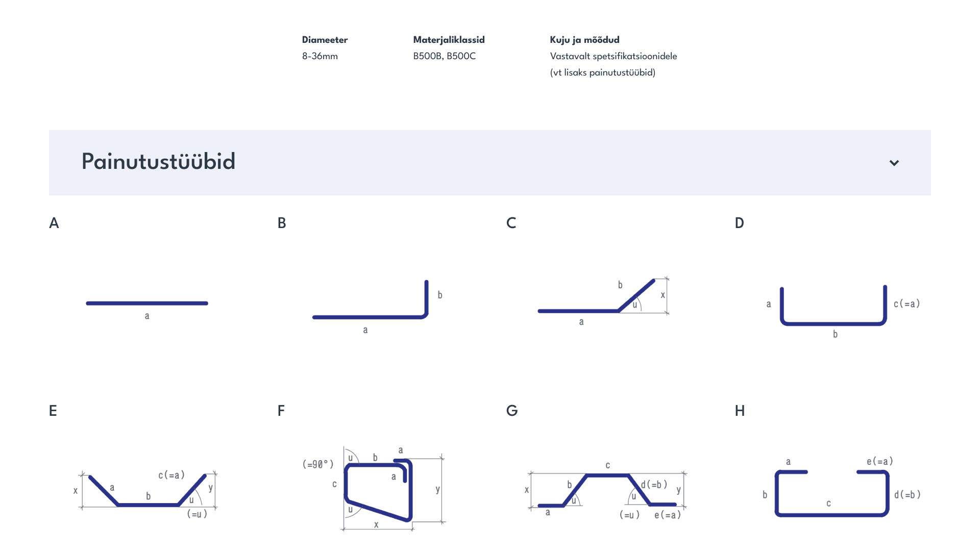980x551 pixels.
Task: Click the letter label D
Action: tap(740, 223)
